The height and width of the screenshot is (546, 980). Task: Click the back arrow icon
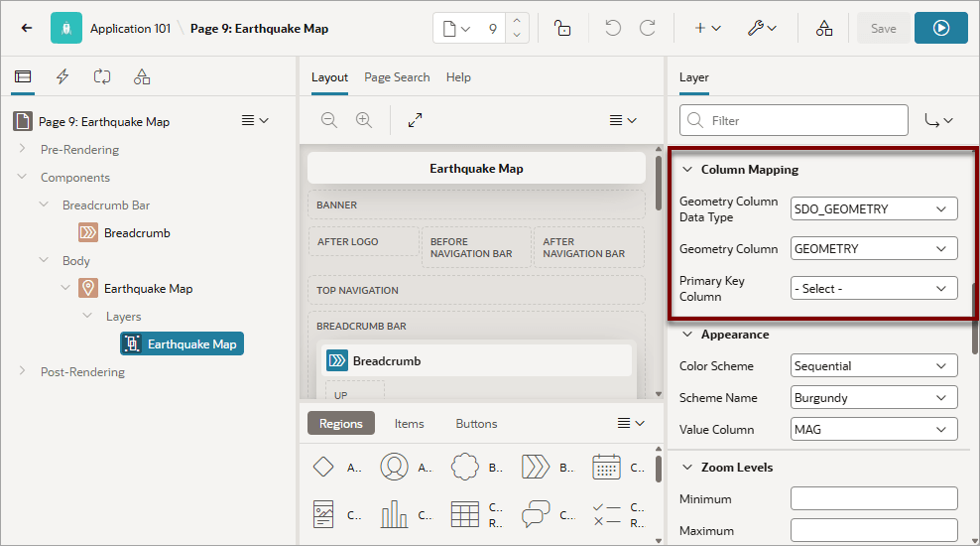tap(26, 28)
